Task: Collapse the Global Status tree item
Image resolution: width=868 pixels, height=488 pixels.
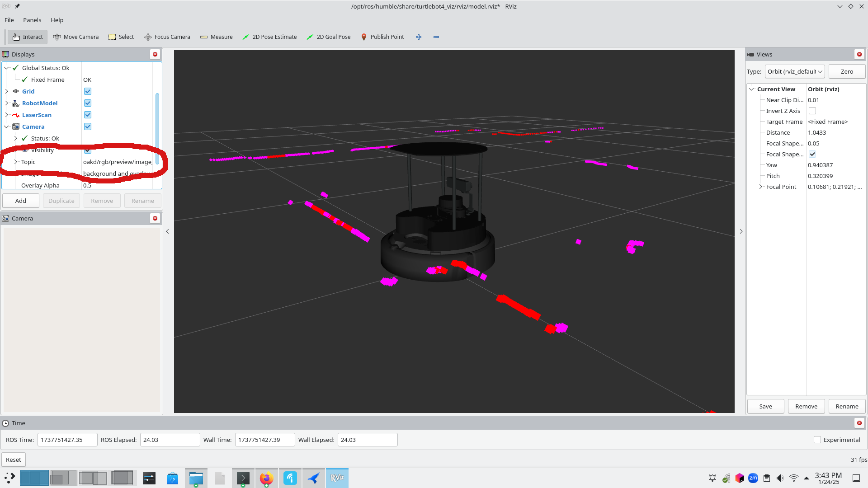Action: click(x=7, y=68)
